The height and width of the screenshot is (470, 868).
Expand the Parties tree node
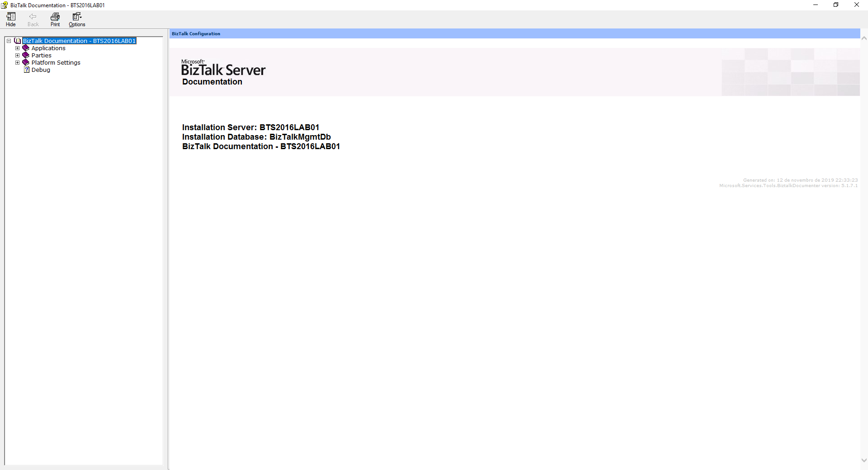tap(18, 56)
